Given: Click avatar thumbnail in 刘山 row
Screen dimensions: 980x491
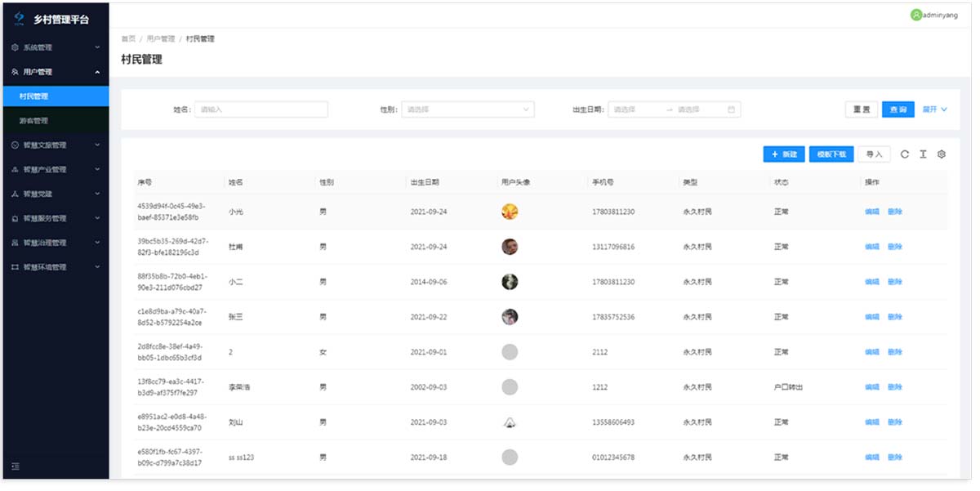Looking at the screenshot, I should [510, 422].
